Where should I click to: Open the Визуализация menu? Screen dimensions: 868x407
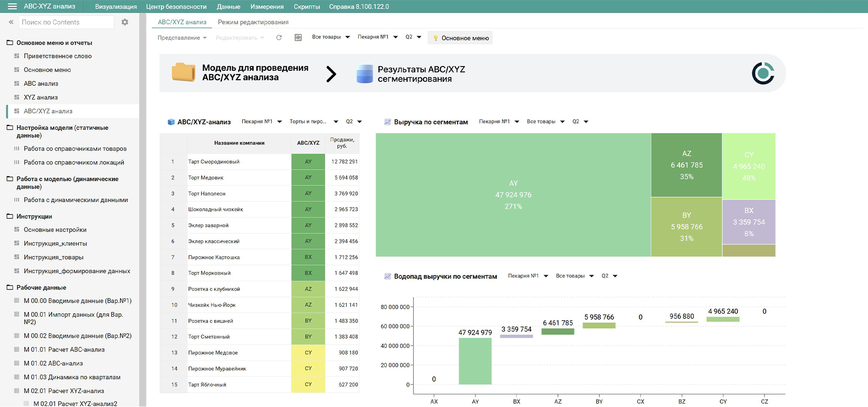pyautogui.click(x=116, y=7)
